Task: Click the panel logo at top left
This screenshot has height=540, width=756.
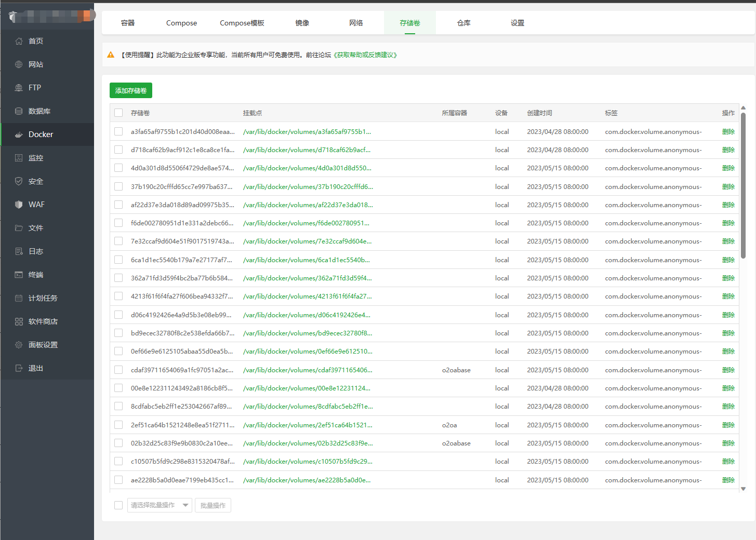Action: point(13,16)
